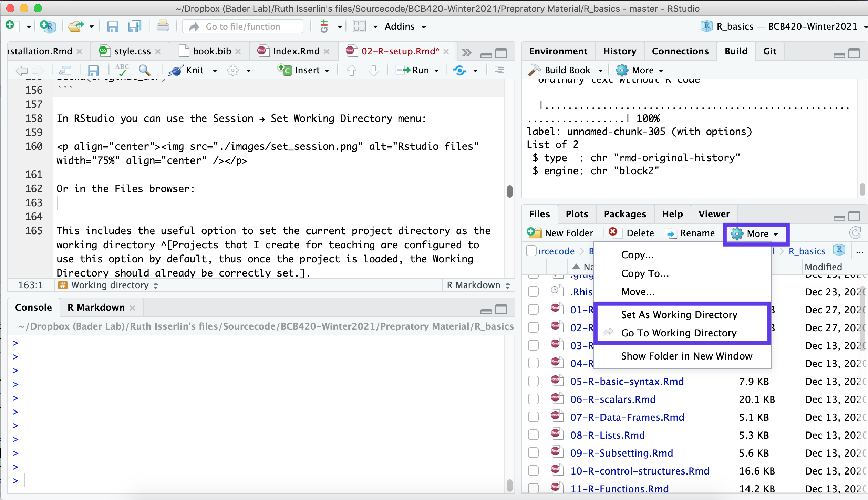This screenshot has height=500, width=868.
Task: Expand the Knit options dropdown arrow
Action: pos(215,71)
